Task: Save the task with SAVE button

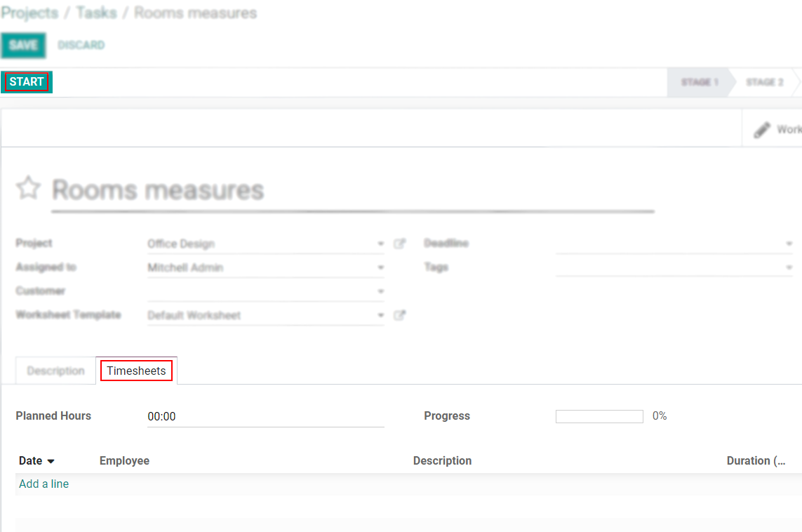Action: coord(24,45)
